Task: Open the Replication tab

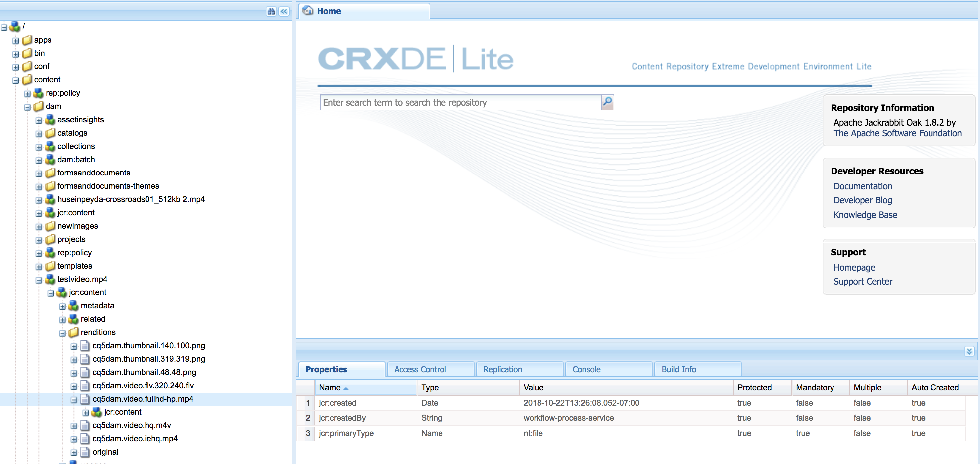Action: (x=502, y=369)
